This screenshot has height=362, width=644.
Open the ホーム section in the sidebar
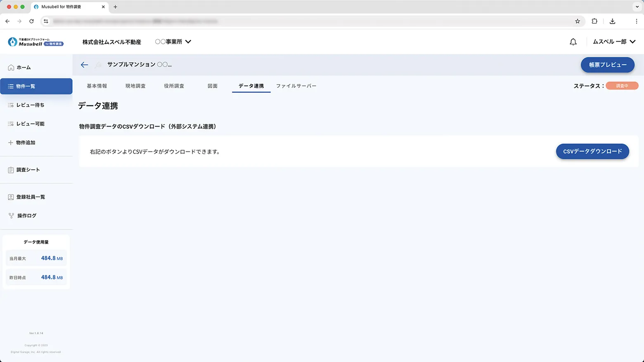[24, 67]
